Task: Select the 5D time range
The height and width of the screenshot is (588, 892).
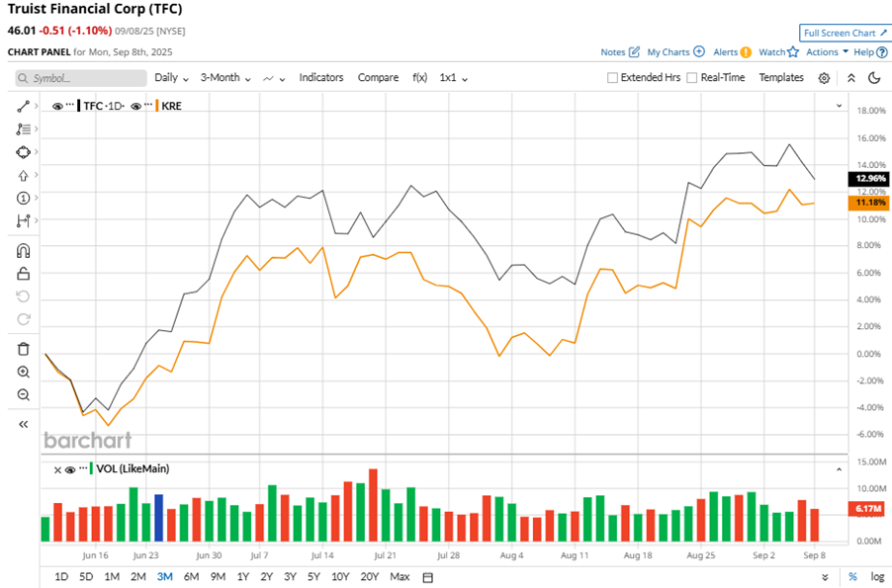Action: tap(86, 576)
